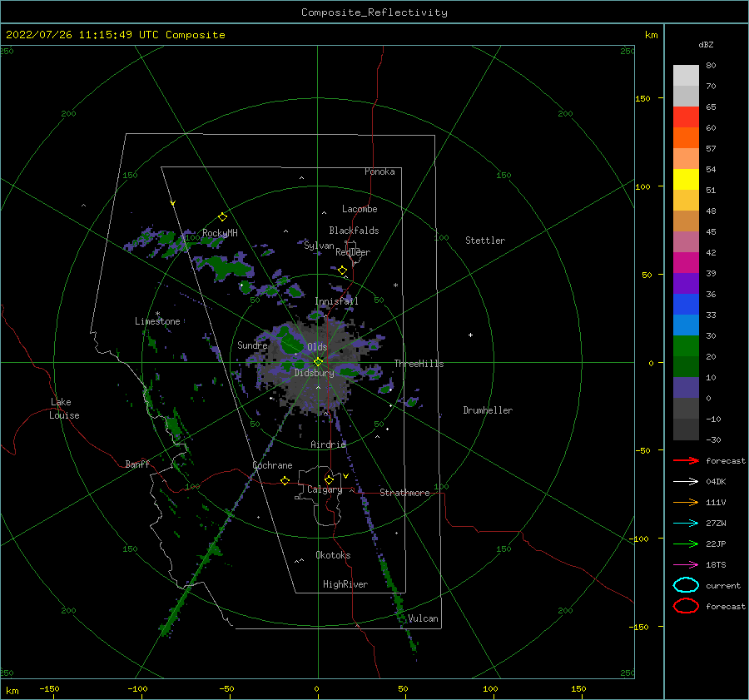Click the 18TS legend label

[x=716, y=565]
